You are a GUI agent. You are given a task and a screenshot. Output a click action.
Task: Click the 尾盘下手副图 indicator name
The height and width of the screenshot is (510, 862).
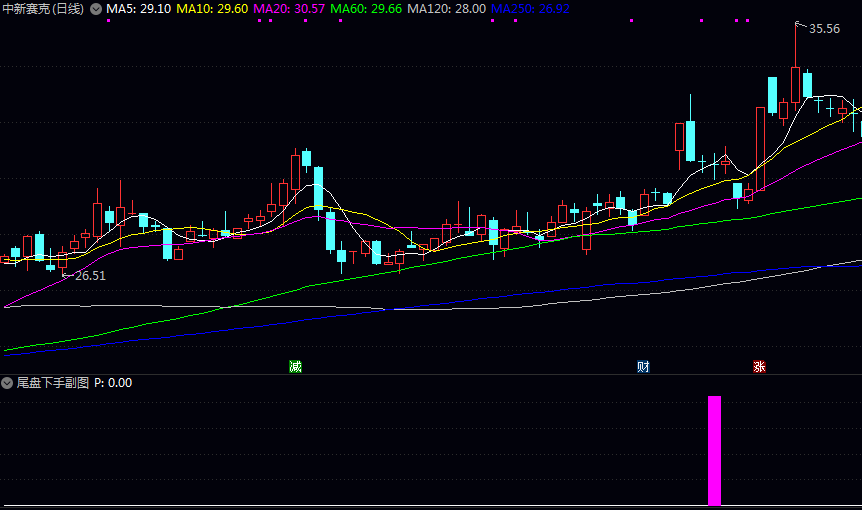point(53,383)
